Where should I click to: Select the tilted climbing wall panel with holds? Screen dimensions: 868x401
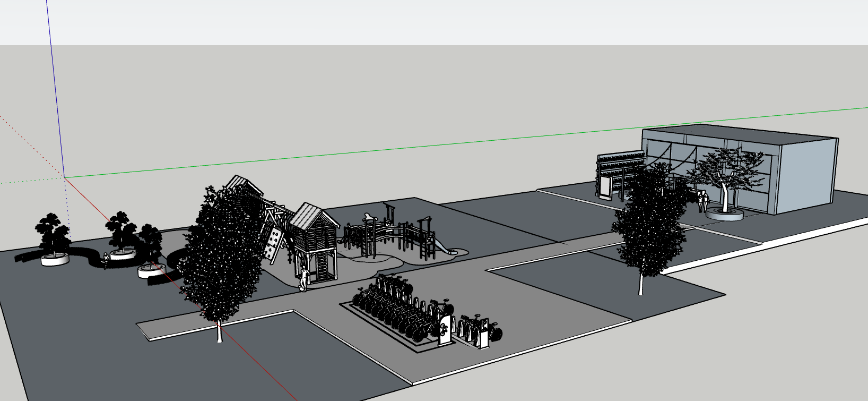(x=273, y=244)
